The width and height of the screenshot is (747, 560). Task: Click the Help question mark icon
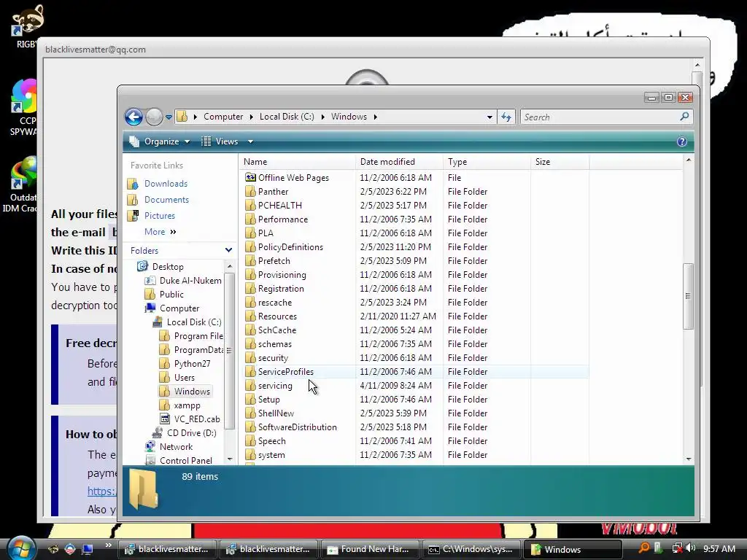(x=682, y=141)
